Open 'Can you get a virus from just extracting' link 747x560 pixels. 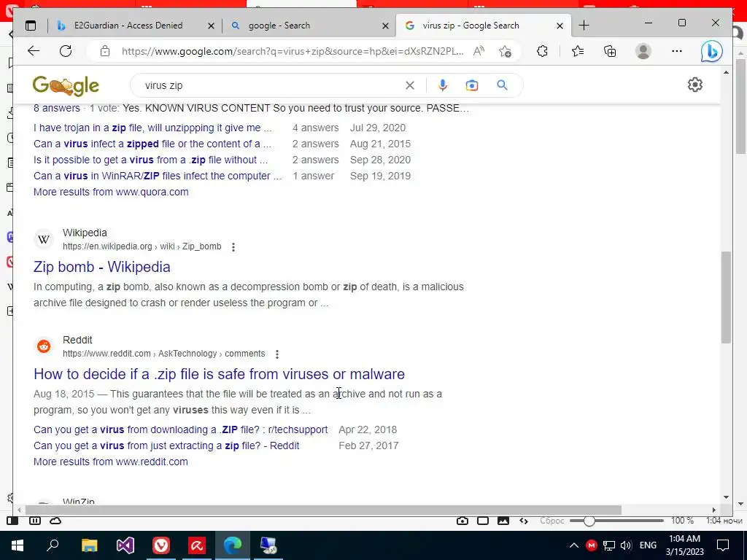tap(166, 446)
